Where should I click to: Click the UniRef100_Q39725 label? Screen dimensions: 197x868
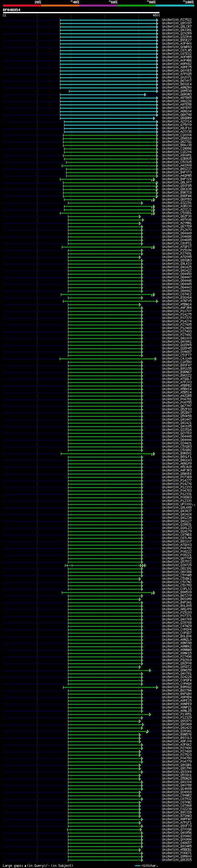[x=176, y=565]
